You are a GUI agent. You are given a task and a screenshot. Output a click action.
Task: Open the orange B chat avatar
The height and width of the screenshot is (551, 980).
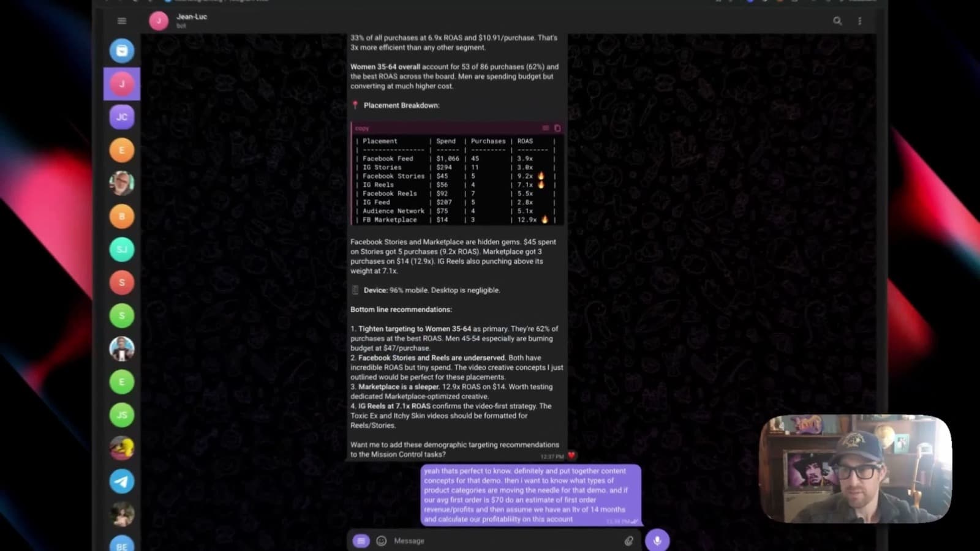coord(122,216)
